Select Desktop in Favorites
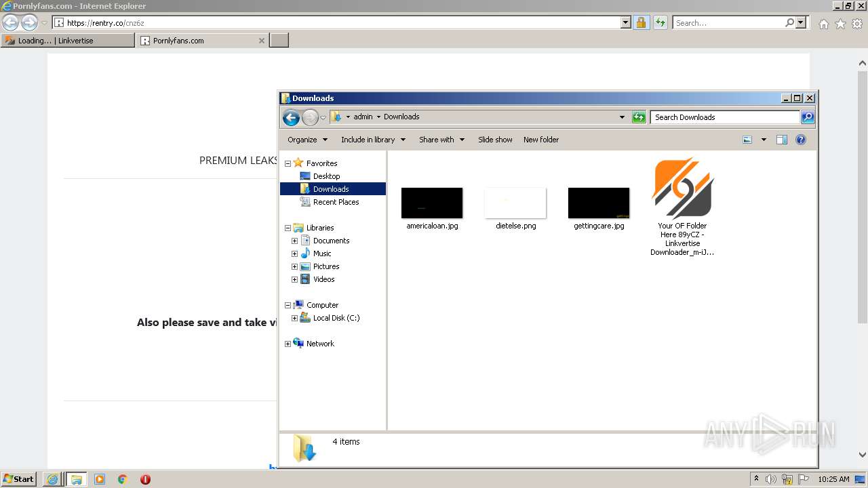Image resolution: width=868 pixels, height=488 pixels. [326, 176]
